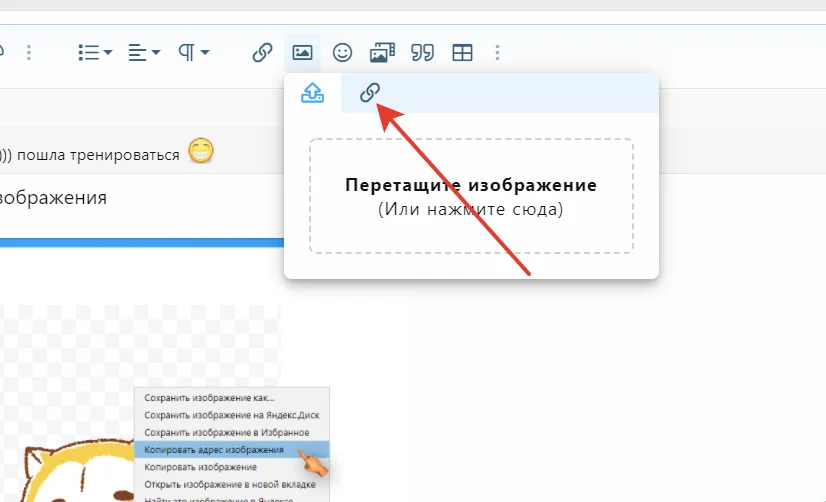826x502 pixels.
Task: Select 'Сохранить изображение в Избранное'
Action: [225, 432]
